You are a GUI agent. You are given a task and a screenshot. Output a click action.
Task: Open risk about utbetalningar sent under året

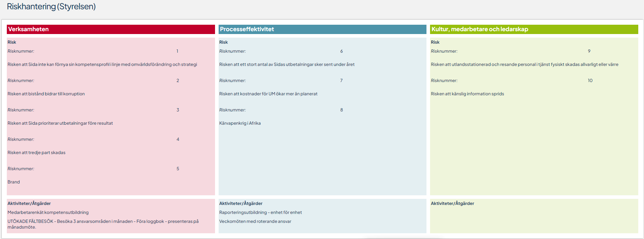[287, 64]
